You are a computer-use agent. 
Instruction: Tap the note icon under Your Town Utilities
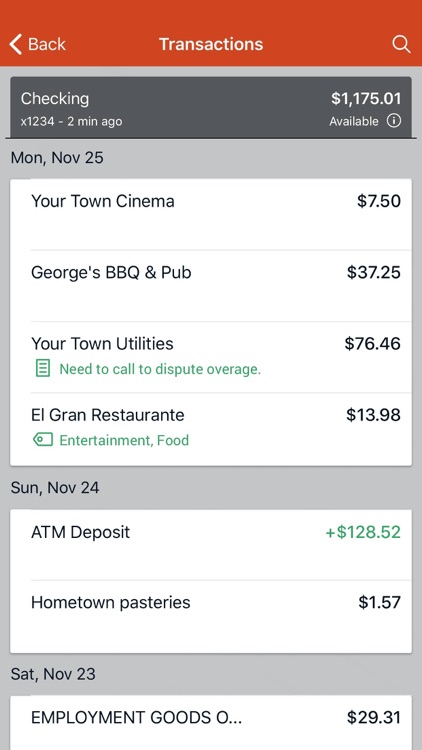(x=43, y=369)
